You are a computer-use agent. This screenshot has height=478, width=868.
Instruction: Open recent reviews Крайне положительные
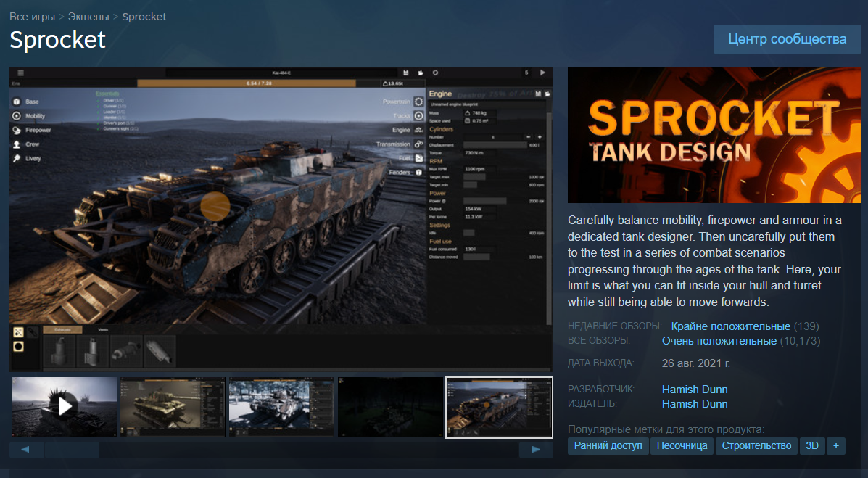[731, 326]
